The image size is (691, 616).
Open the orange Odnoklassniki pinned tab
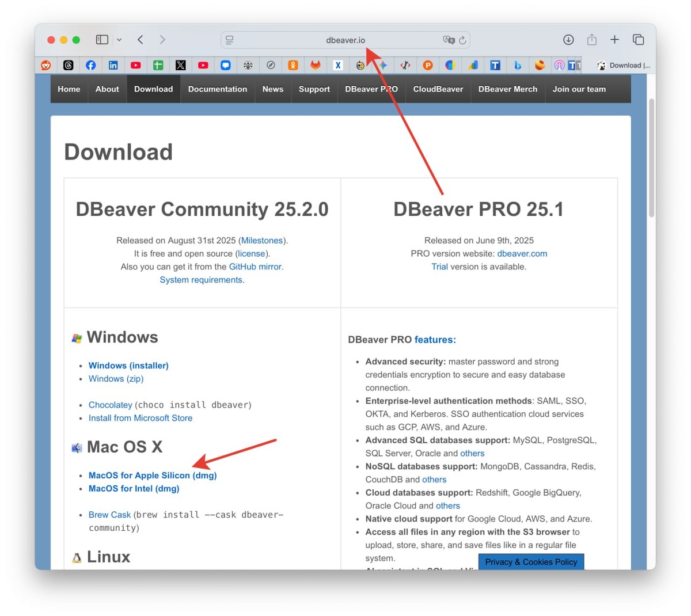coord(293,65)
